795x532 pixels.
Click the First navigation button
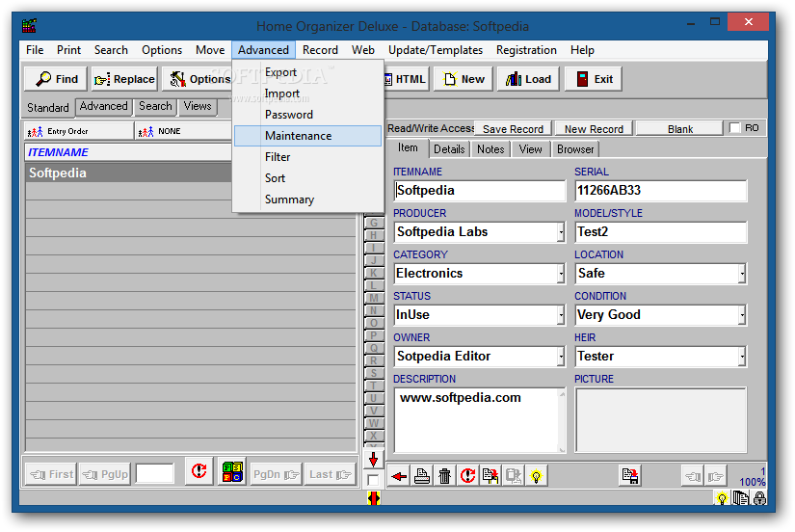tap(51, 474)
